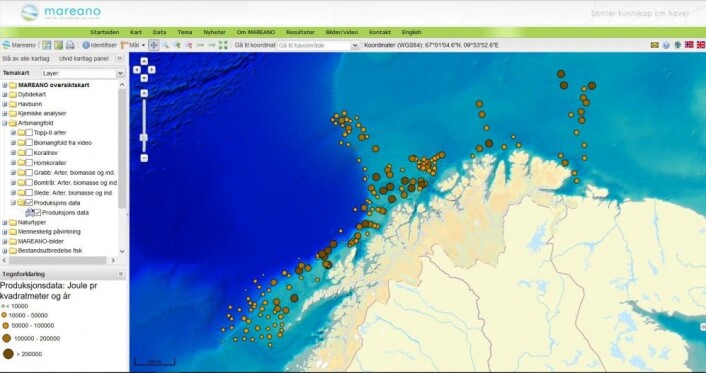Open the Kart menu item

[x=136, y=32]
